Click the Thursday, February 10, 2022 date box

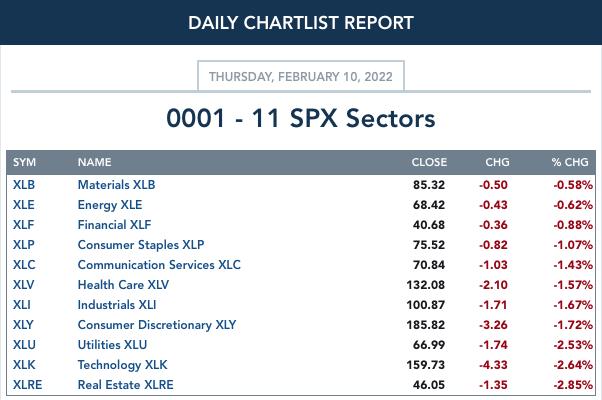[x=301, y=76]
